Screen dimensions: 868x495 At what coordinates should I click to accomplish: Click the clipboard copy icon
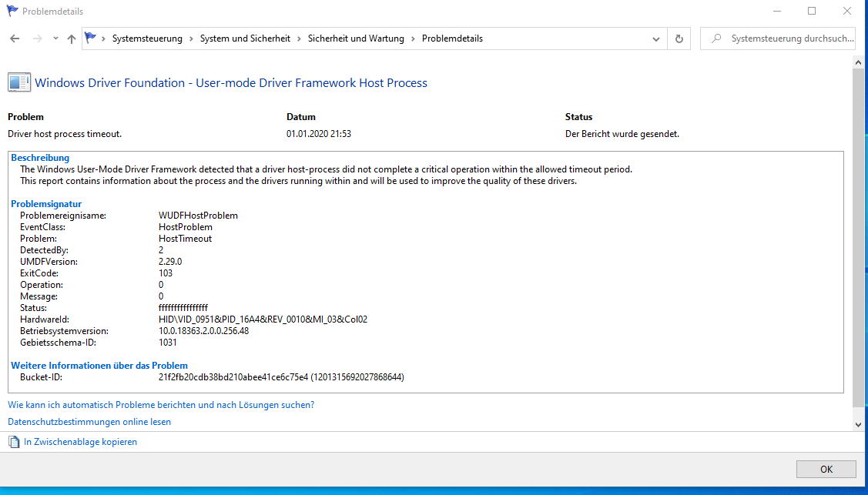click(x=14, y=442)
